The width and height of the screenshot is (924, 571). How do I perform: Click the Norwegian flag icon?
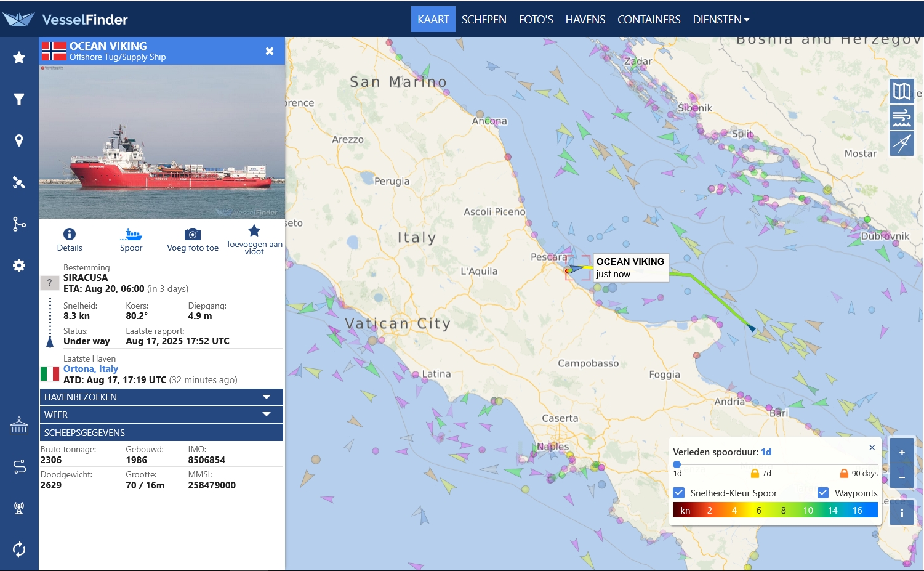(x=54, y=51)
